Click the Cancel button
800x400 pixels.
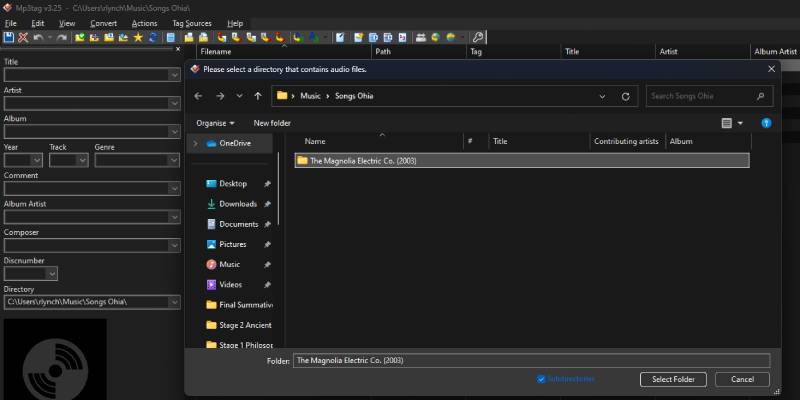click(742, 380)
